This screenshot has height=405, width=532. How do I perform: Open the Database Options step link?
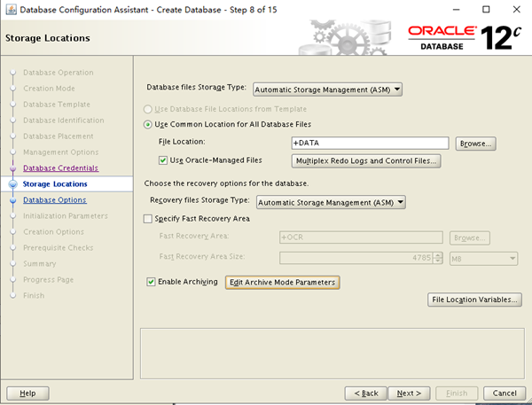pyautogui.click(x=55, y=200)
